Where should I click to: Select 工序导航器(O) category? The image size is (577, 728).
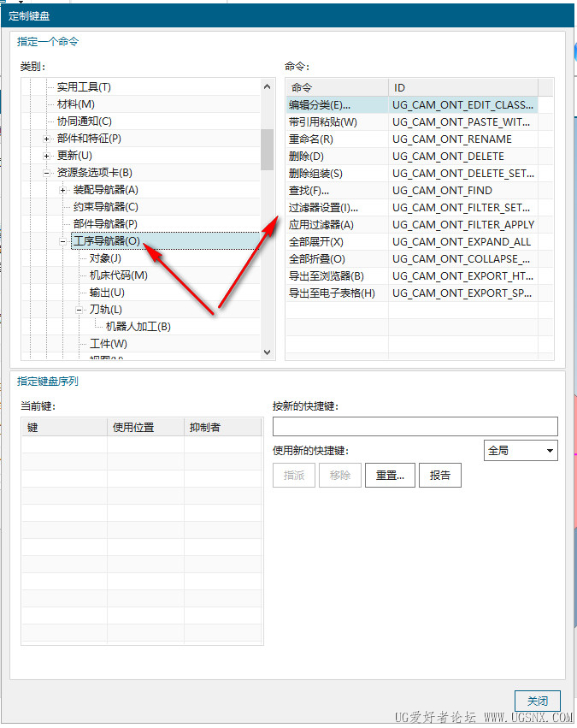coord(107,241)
